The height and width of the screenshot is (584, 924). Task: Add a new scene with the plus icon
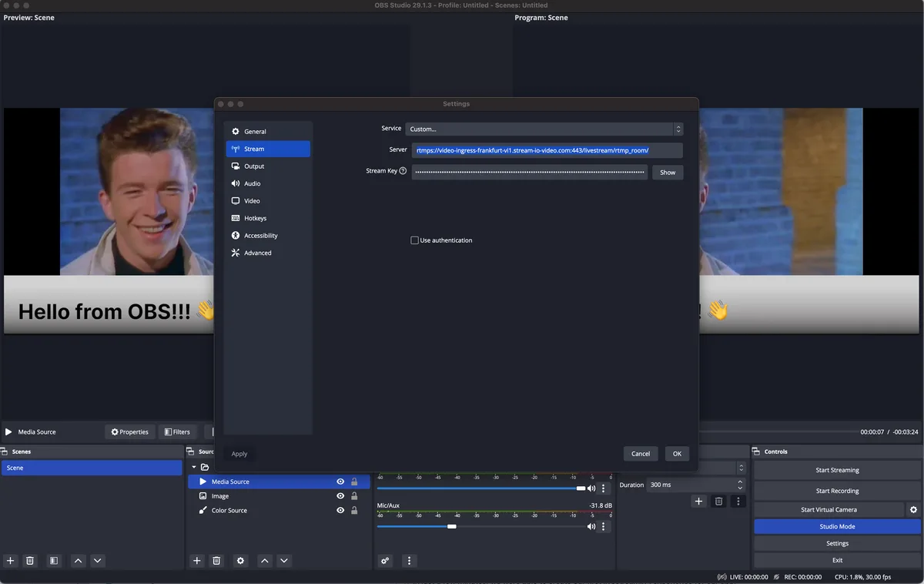(x=10, y=561)
